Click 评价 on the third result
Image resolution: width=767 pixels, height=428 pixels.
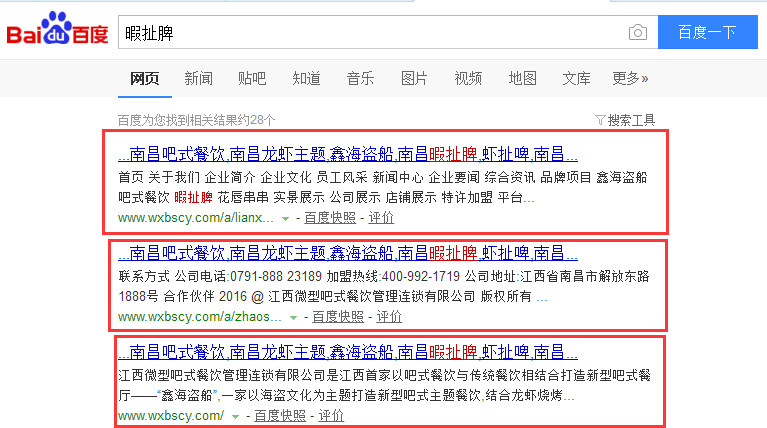pos(331,416)
